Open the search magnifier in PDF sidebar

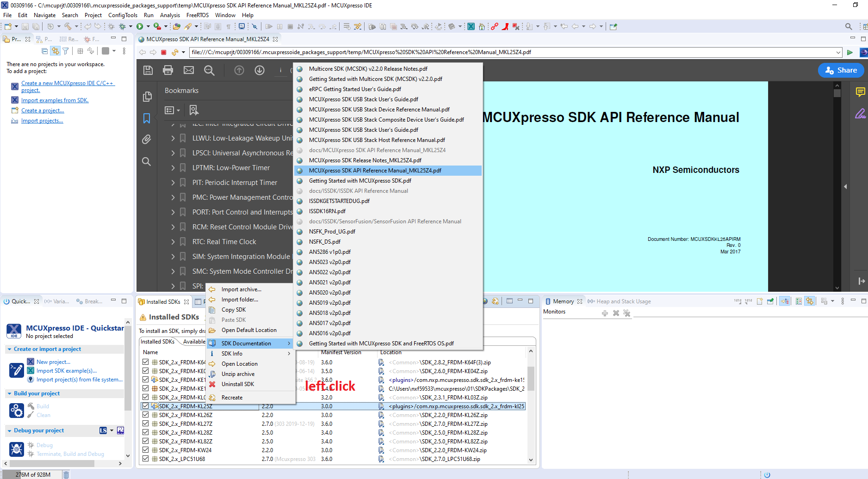click(146, 161)
